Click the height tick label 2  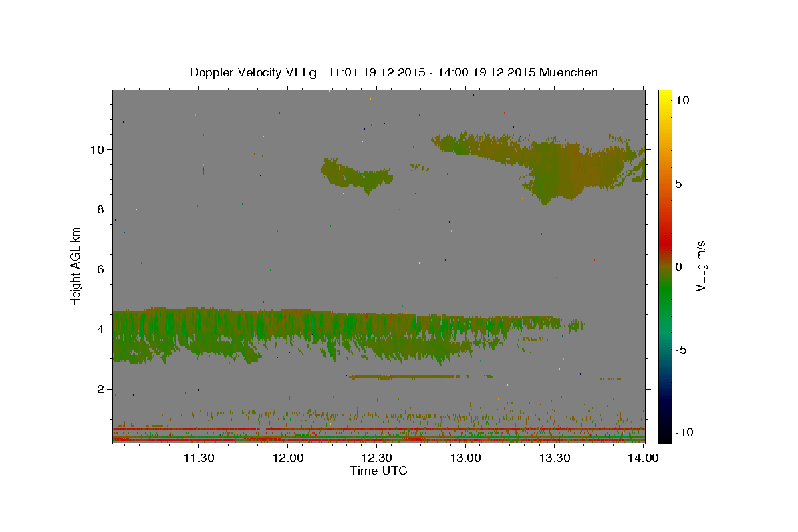click(101, 389)
